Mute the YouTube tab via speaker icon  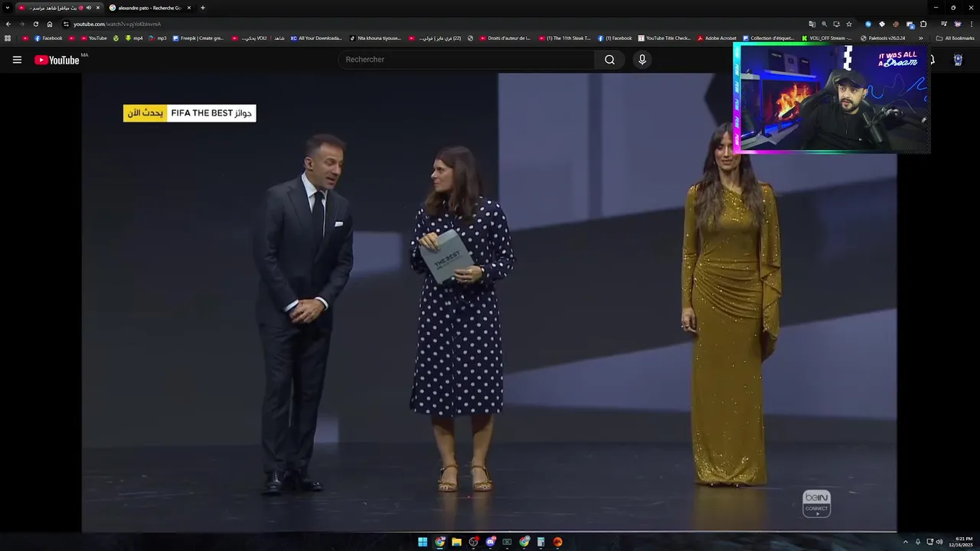point(88,8)
